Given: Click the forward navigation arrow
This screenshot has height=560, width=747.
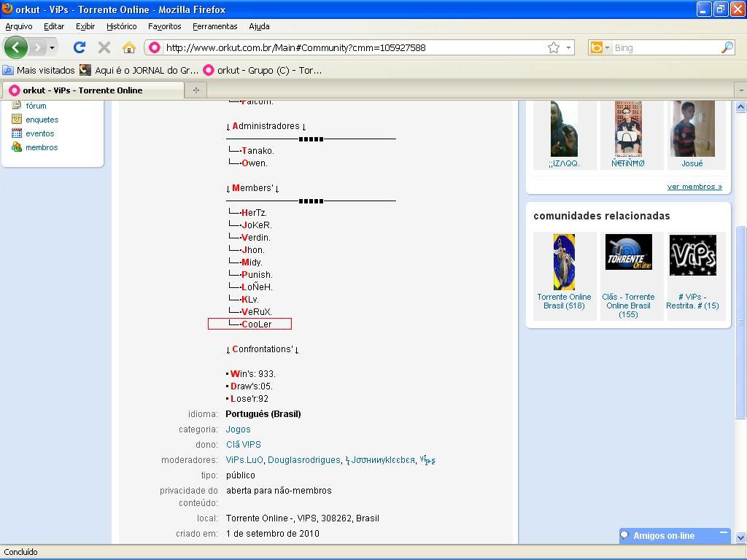Looking at the screenshot, I should pos(37,47).
